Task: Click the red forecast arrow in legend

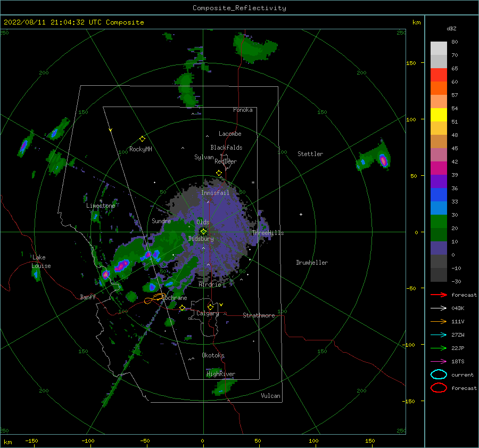Action: tap(439, 295)
